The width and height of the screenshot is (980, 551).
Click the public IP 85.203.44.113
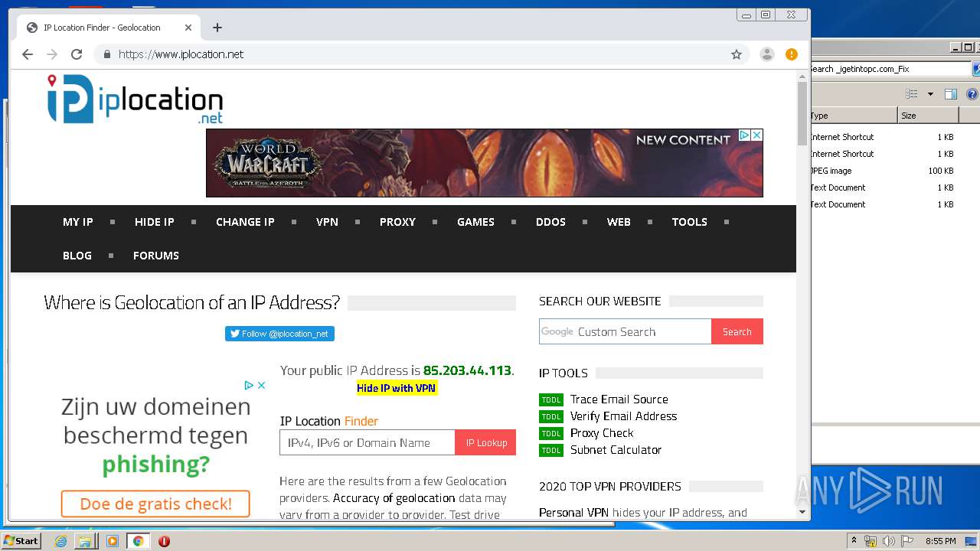(467, 370)
